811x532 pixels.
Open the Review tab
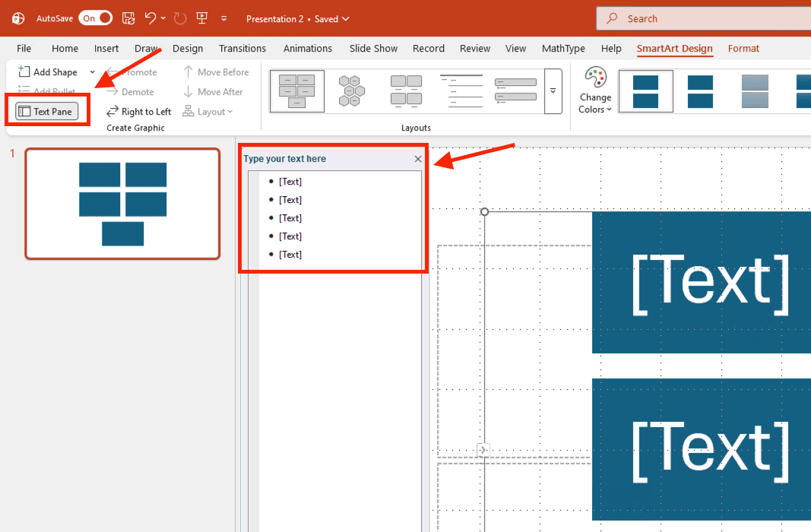475,48
